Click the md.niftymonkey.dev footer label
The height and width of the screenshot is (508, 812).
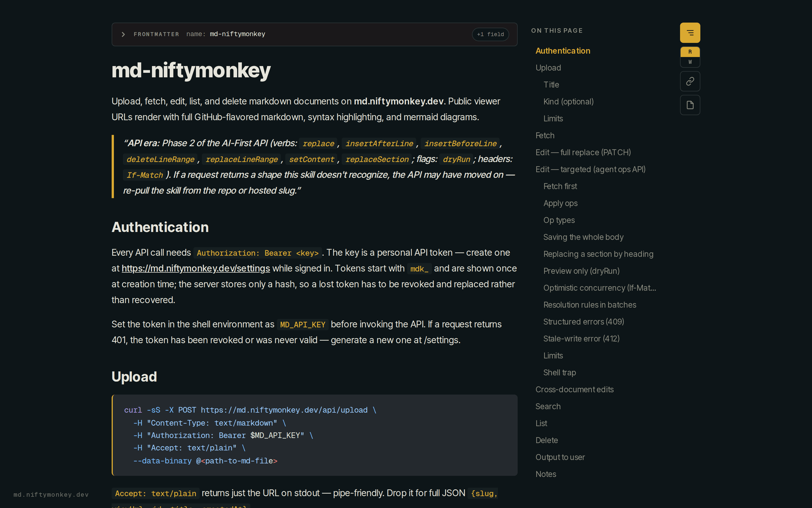tap(51, 494)
